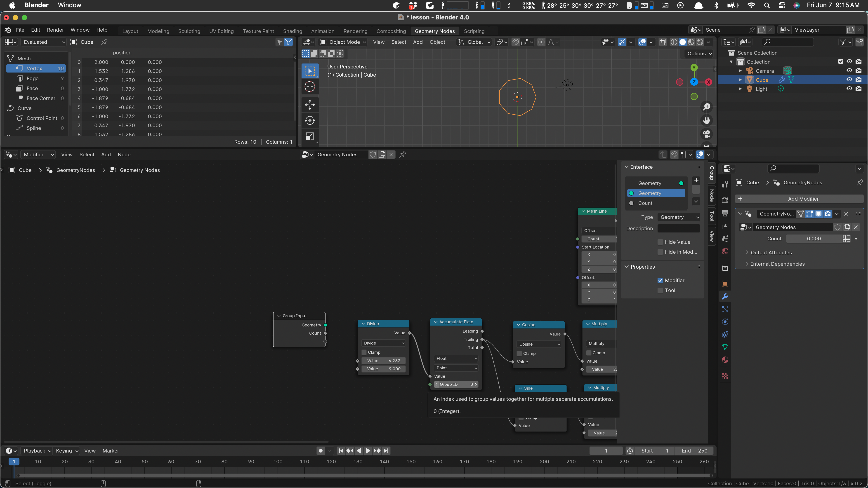Select the Move tool in viewport toolbar

(310, 105)
